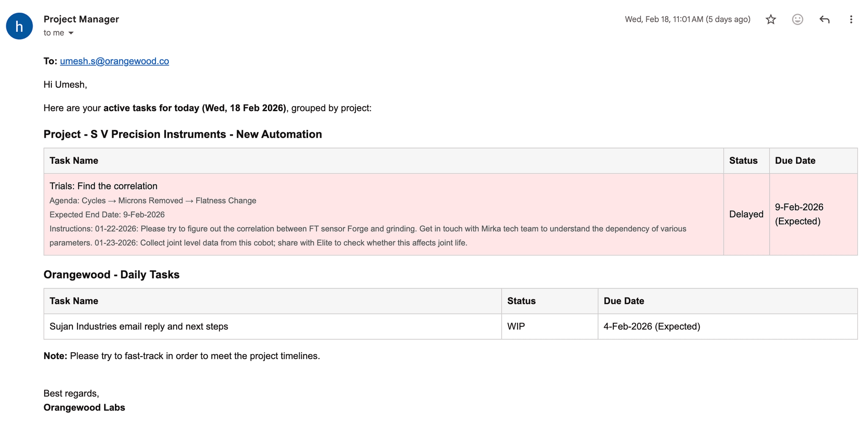Click the Project Manager sender name
This screenshot has width=868, height=424.
[81, 19]
